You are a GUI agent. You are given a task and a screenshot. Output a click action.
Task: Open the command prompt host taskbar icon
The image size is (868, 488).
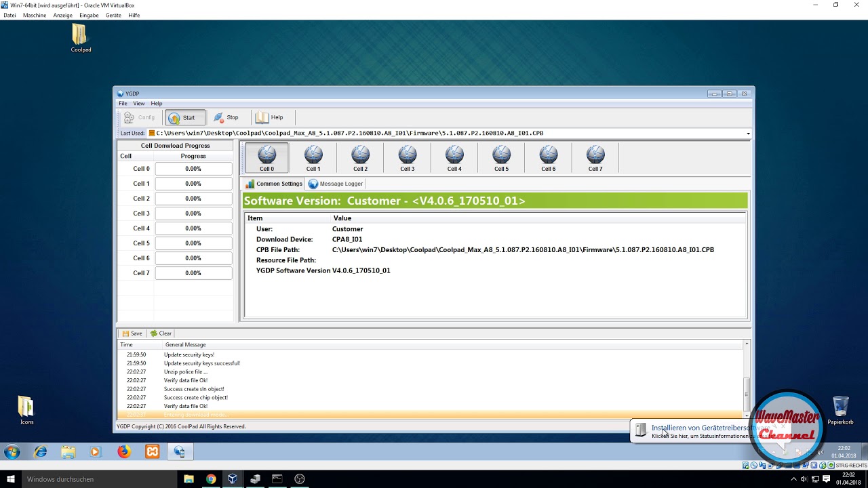click(277, 479)
